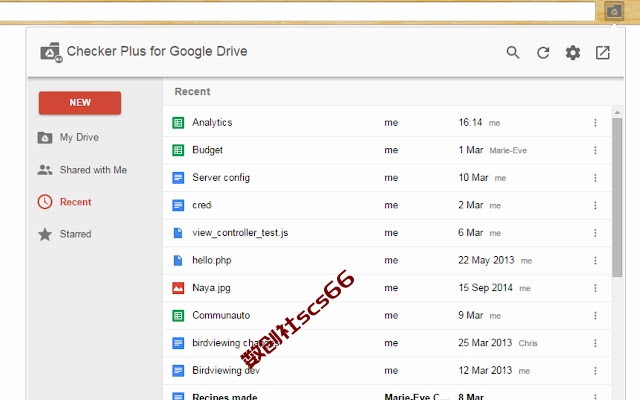The height and width of the screenshot is (400, 640).
Task: Open more options for the cred row
Action: [595, 205]
